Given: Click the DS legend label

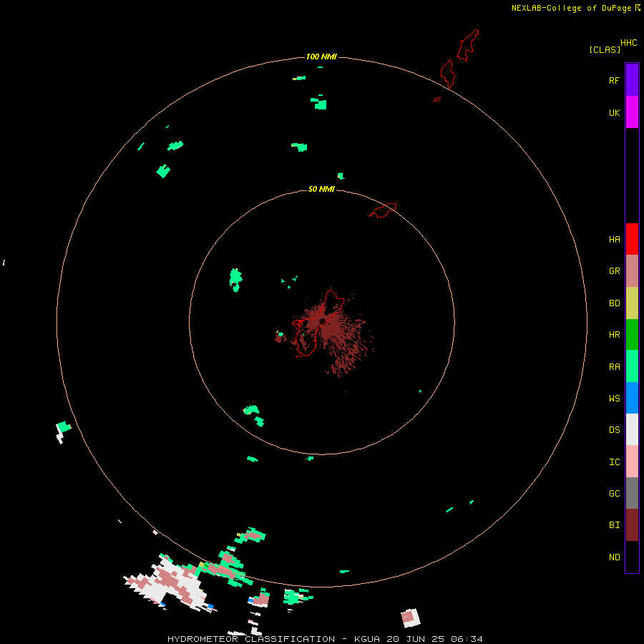Looking at the screenshot, I should (614, 429).
